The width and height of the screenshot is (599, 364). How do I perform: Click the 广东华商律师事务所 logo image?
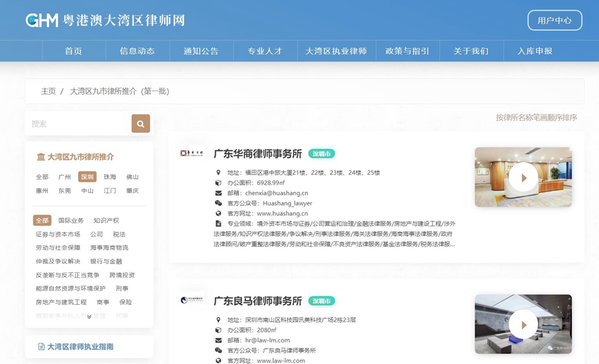[x=192, y=153]
